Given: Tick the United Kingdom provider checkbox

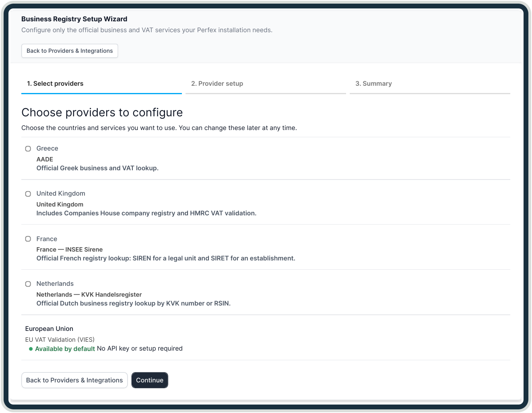Looking at the screenshot, I should (28, 194).
